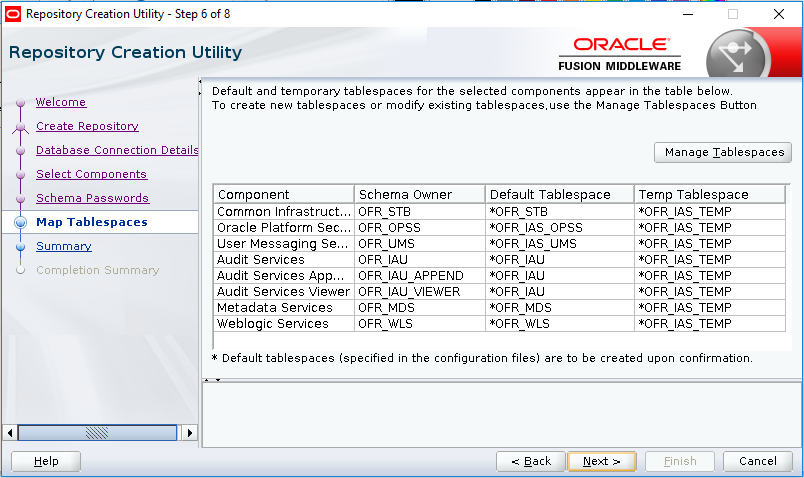Click the Summary step bullet icon

click(20, 247)
